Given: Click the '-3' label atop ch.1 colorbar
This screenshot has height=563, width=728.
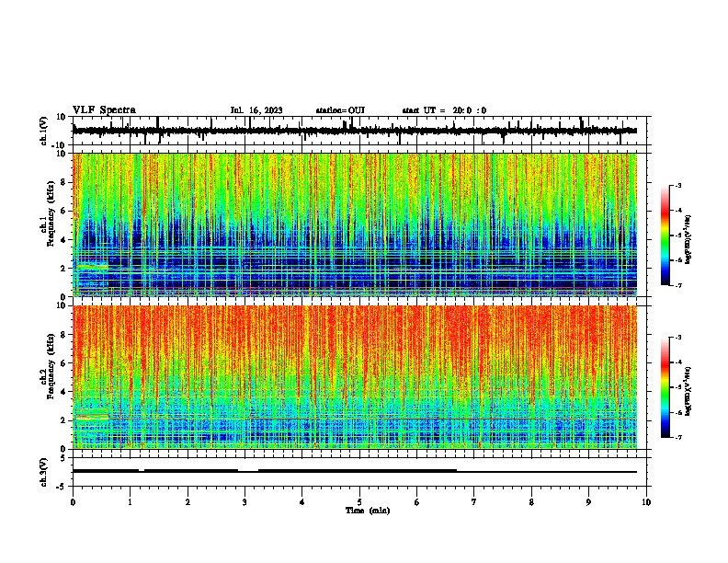Looking at the screenshot, I should 677,185.
